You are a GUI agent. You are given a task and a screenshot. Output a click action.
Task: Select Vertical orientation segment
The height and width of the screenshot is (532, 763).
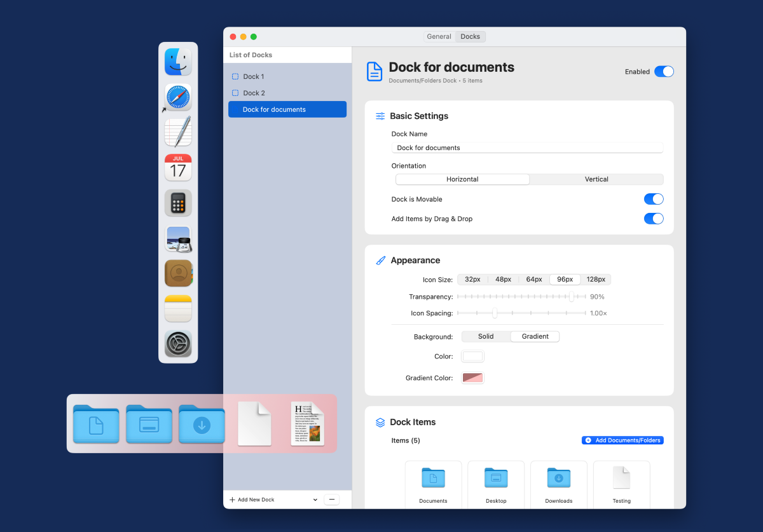[x=596, y=179]
